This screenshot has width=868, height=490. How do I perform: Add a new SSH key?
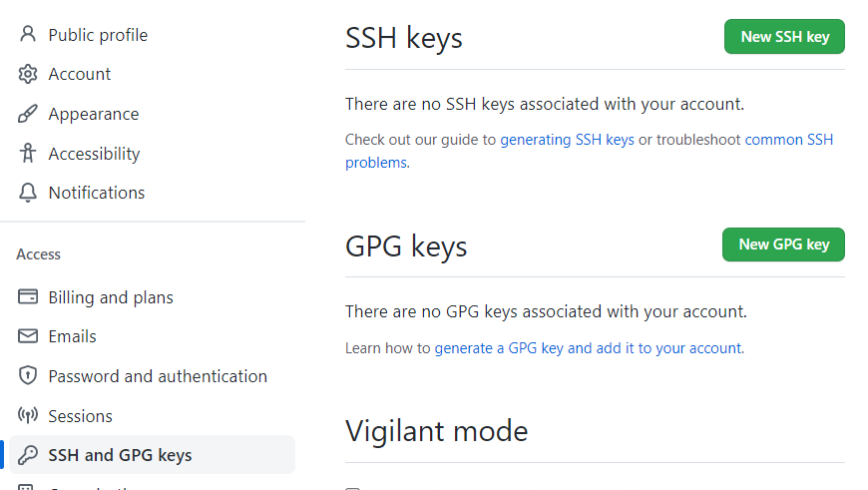[x=784, y=37]
